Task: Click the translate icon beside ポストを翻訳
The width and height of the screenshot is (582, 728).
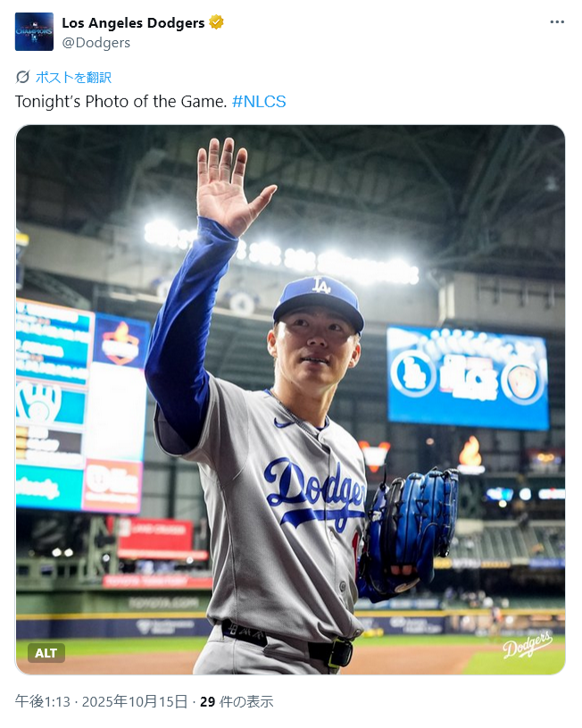Action: [23, 77]
